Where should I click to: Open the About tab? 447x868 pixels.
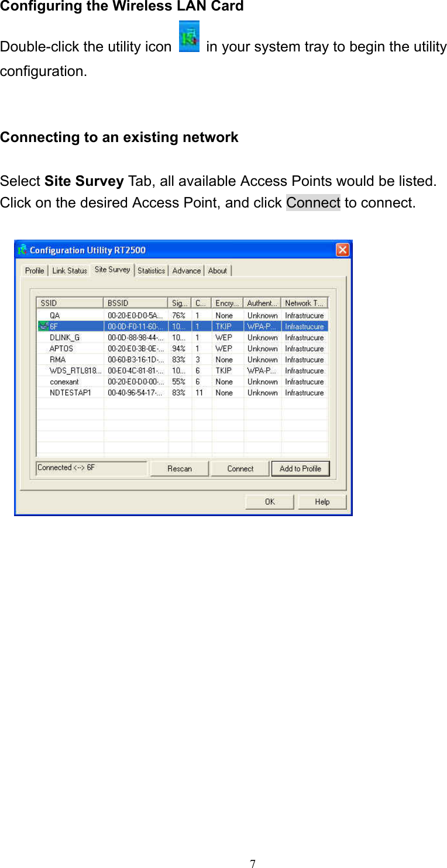pyautogui.click(x=218, y=271)
